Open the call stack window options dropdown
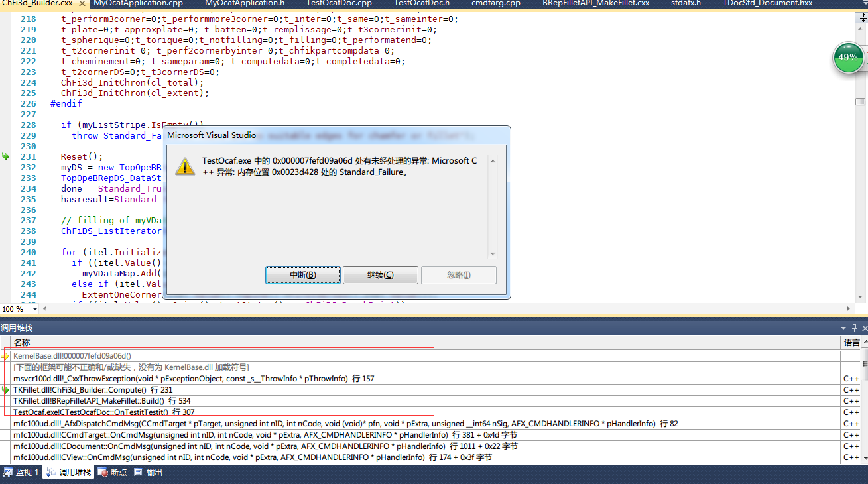Viewport: 868px width, 484px height. [x=843, y=328]
